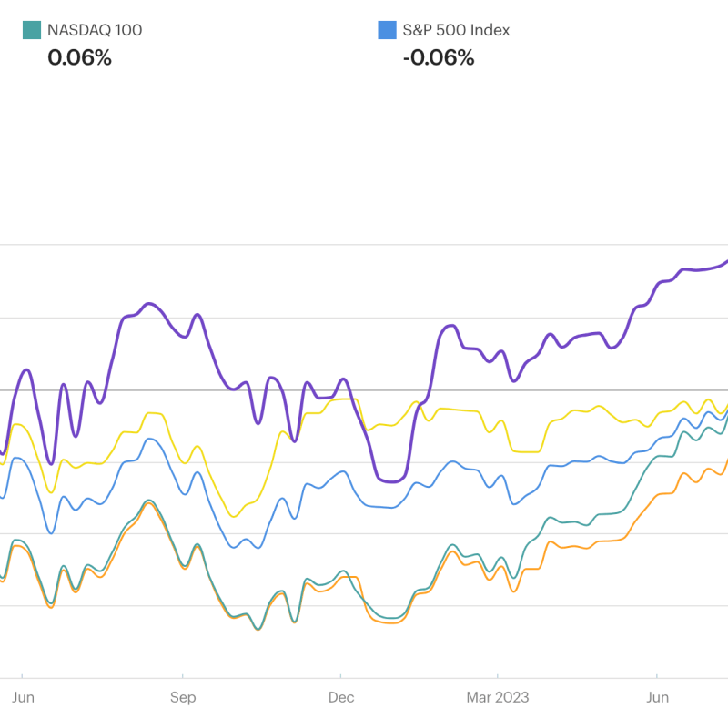
Task: Click the leftmost Jun time axis label
Action: 22,698
